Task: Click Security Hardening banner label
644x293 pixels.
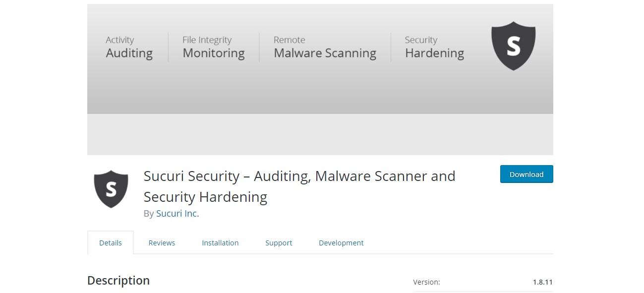Action: click(x=434, y=47)
